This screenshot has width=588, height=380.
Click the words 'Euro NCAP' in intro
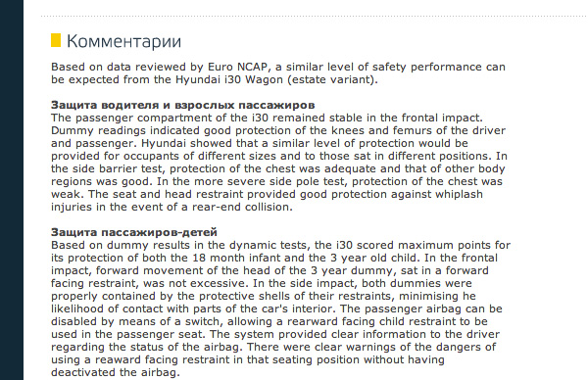(238, 67)
